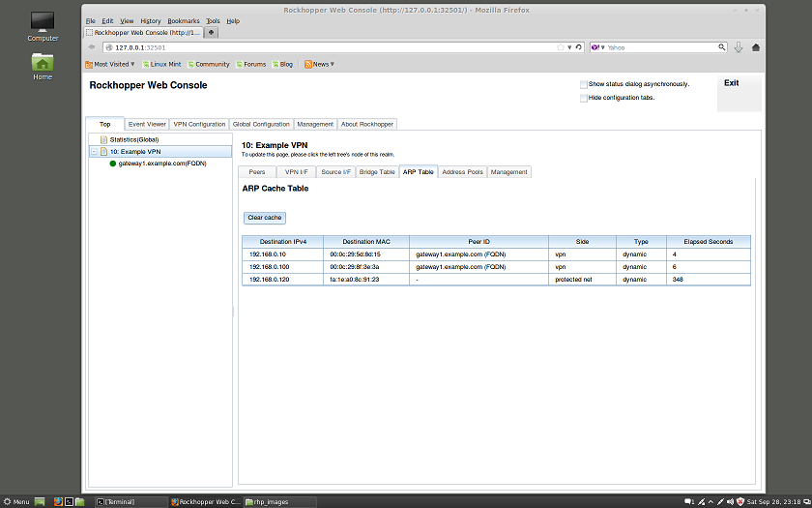Open the Computer desktop icon
This screenshot has height=508, width=812.
pos(43,25)
